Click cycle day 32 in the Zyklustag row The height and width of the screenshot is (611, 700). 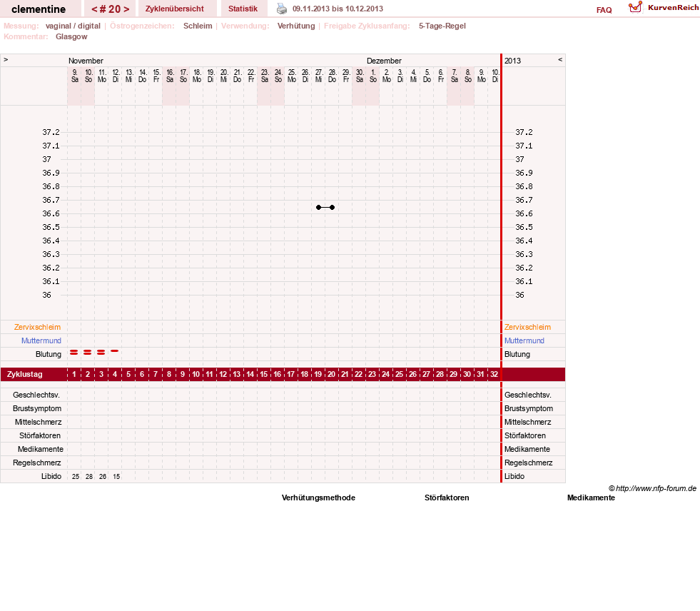(x=494, y=374)
